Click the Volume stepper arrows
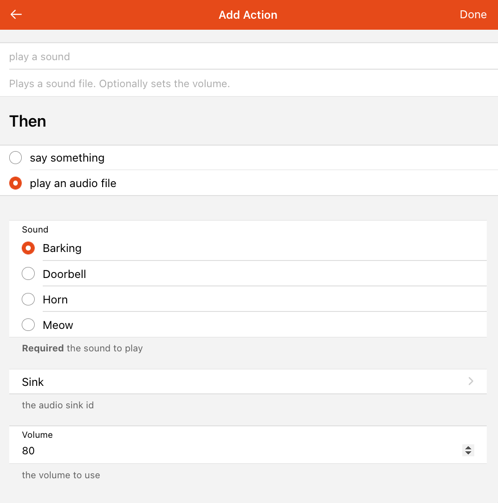 click(468, 450)
